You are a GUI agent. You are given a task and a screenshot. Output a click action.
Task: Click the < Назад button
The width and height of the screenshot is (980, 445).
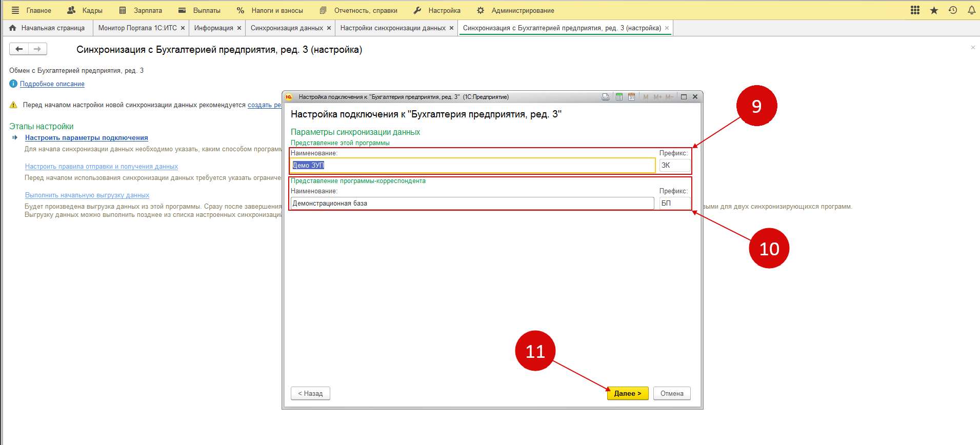pos(310,393)
